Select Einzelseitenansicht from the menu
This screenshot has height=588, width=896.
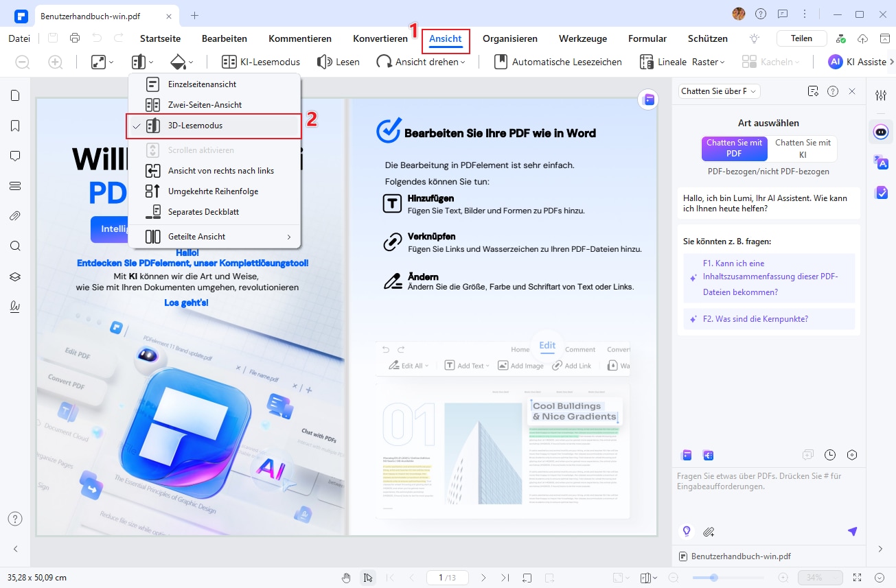coord(214,84)
